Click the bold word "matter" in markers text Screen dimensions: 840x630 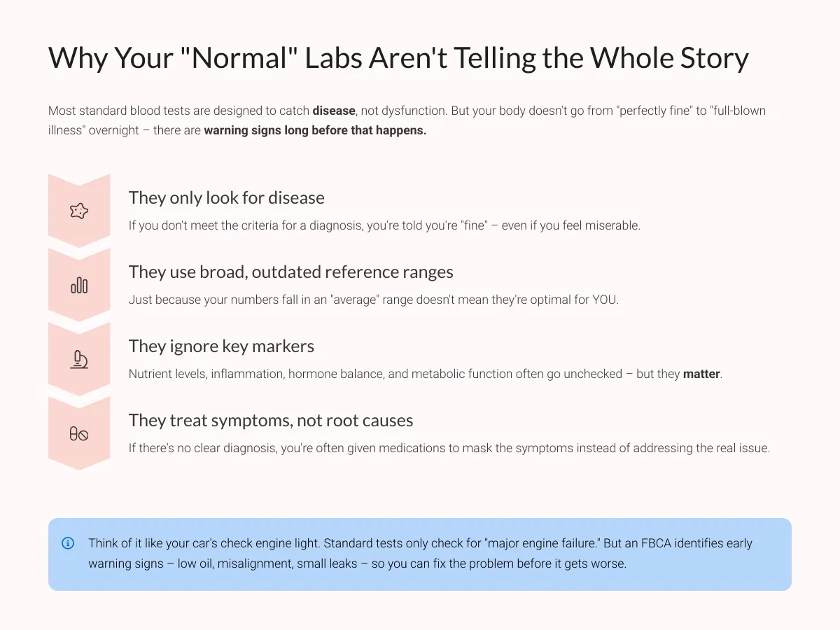click(701, 374)
